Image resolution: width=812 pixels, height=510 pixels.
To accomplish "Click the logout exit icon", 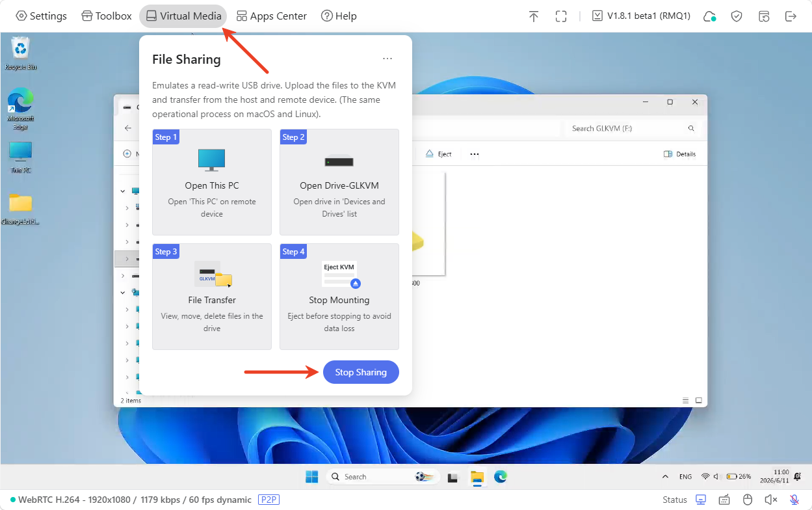I will pyautogui.click(x=791, y=16).
